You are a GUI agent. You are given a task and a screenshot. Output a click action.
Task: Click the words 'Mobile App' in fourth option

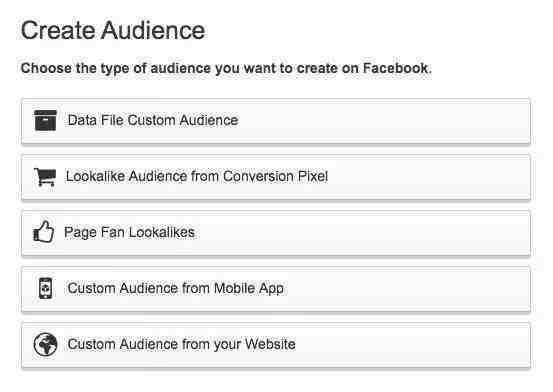(x=249, y=288)
